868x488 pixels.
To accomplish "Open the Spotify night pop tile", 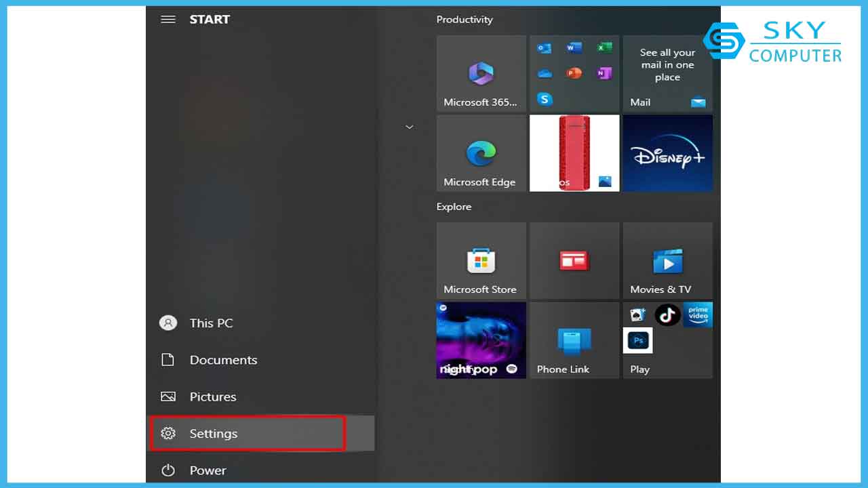I will (x=481, y=340).
